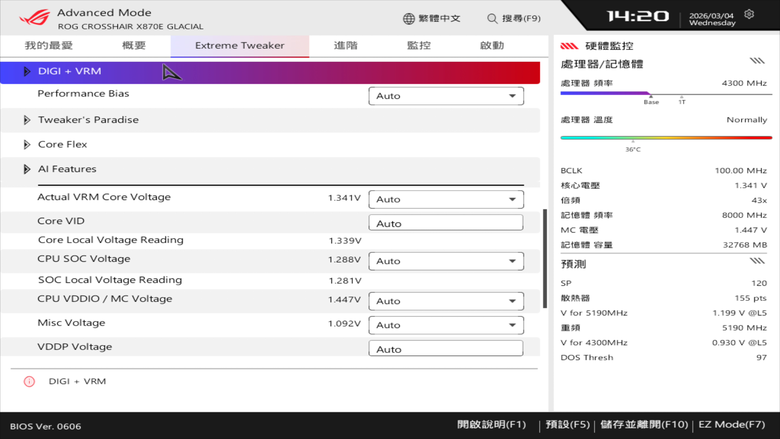Click the 2026/03/04 date text
This screenshot has height=439, width=780.
tap(711, 15)
